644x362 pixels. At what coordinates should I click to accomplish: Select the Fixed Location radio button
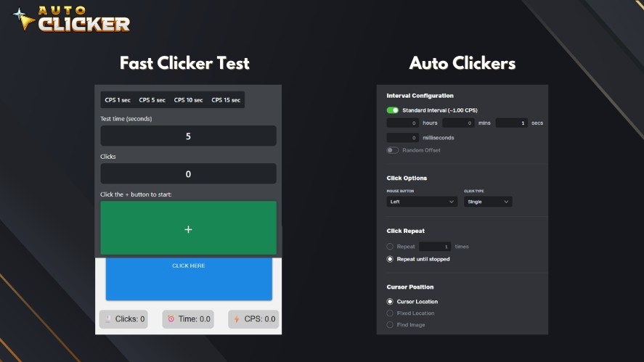[390, 313]
